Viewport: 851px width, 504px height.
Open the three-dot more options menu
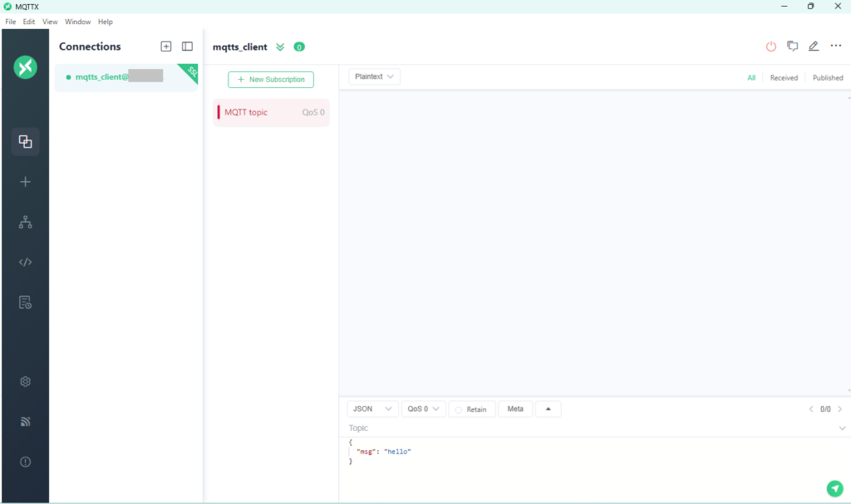[x=836, y=46]
